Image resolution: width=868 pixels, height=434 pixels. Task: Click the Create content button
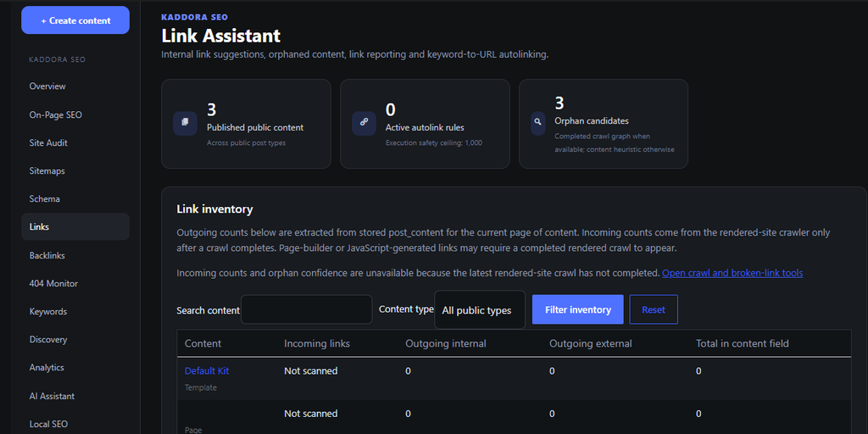click(x=75, y=20)
